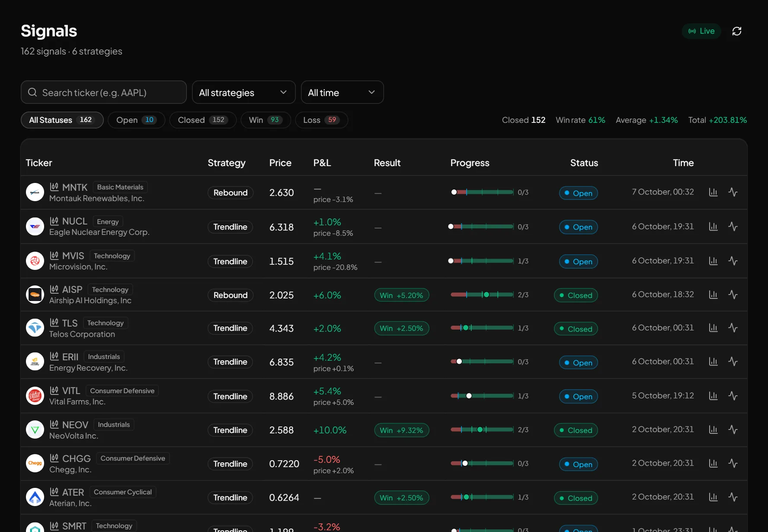Expand the All strategies dropdown
Screen dimensions: 768x532
click(x=243, y=92)
